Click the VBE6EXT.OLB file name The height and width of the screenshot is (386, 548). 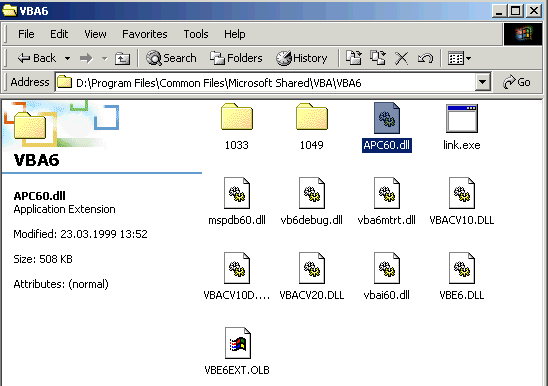(237, 370)
